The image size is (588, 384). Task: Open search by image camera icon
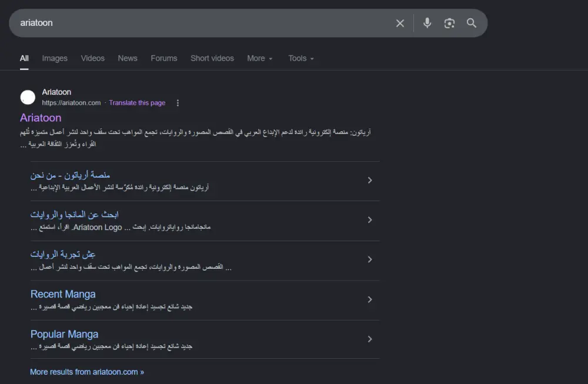pyautogui.click(x=449, y=24)
